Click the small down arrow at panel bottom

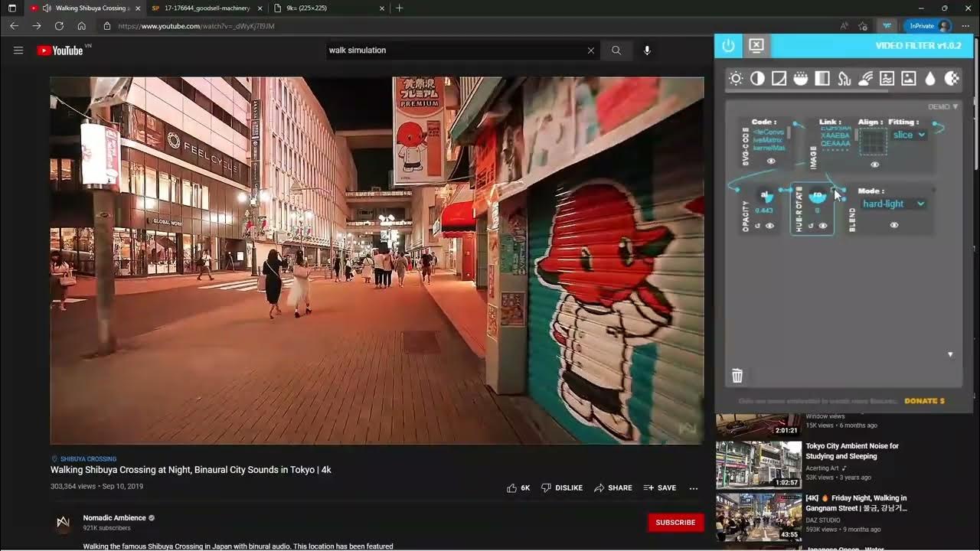pos(950,354)
